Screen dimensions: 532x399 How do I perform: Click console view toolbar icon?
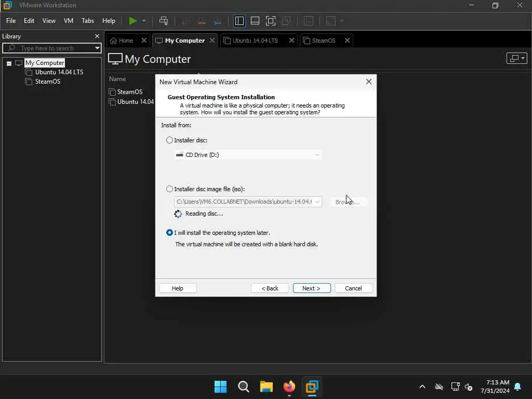coord(309,21)
